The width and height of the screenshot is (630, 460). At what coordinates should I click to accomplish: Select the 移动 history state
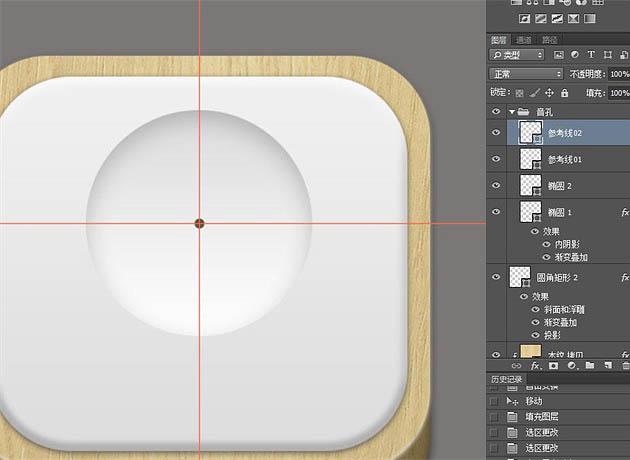coord(534,400)
